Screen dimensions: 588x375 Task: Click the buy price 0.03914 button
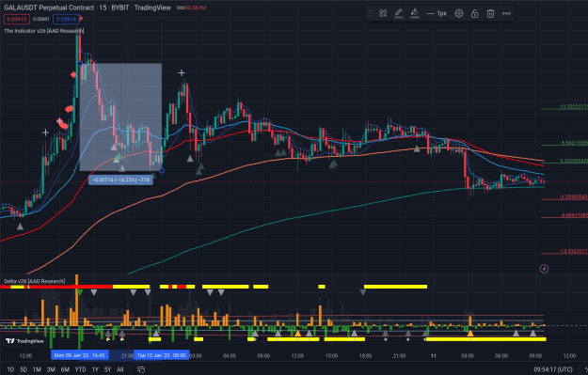pyautogui.click(x=67, y=19)
